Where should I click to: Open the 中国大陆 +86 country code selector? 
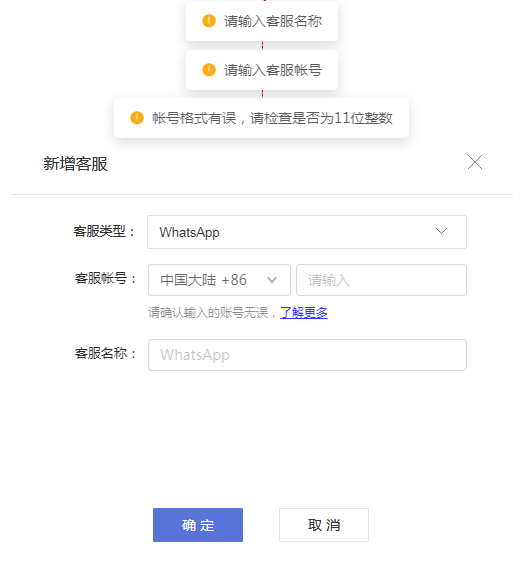pos(219,280)
